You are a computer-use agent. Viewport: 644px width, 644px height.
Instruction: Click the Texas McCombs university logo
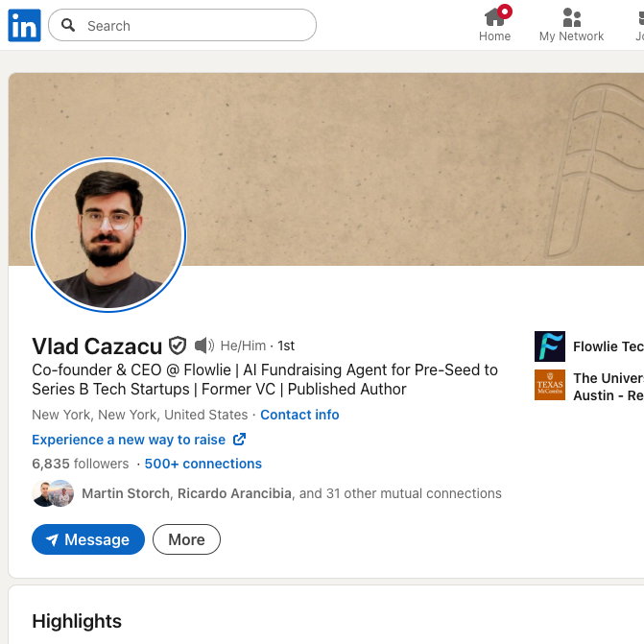click(550, 385)
